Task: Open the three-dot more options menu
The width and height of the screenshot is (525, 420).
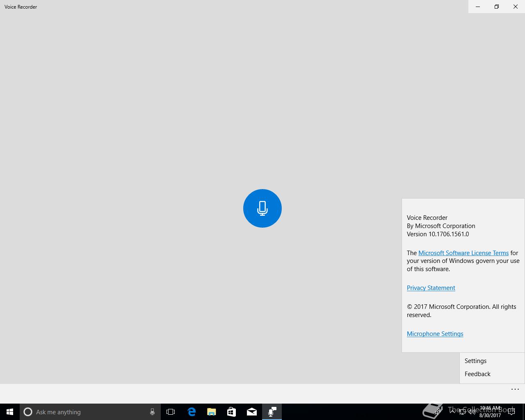Action: tap(515, 389)
